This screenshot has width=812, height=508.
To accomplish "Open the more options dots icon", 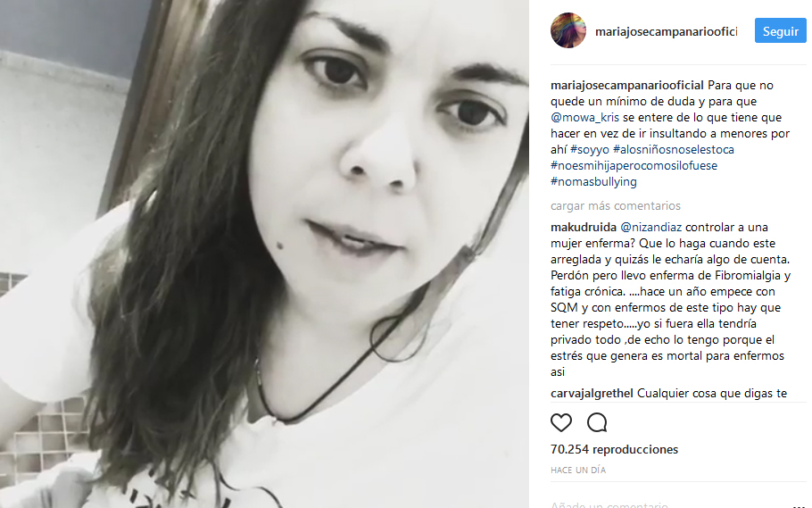I will pyautogui.click(x=799, y=505).
